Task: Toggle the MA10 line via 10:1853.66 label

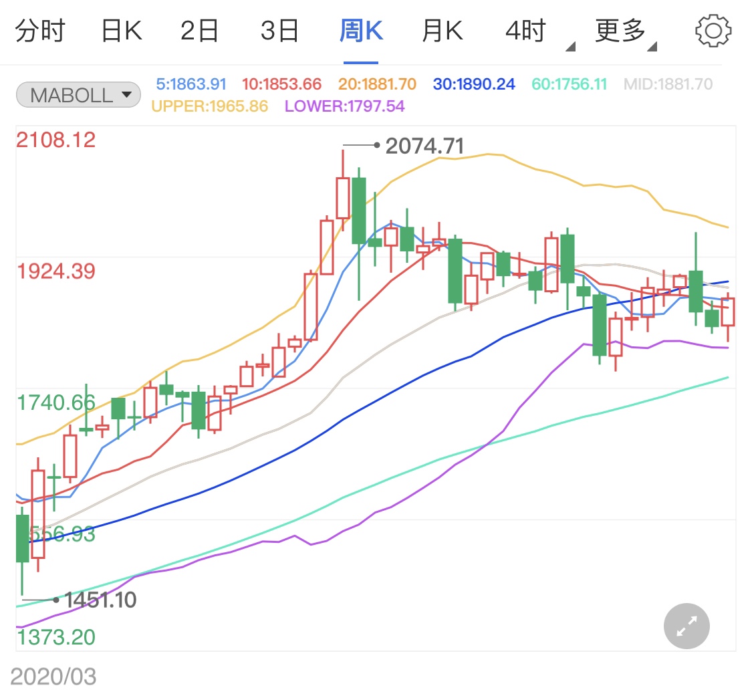Action: 282,82
